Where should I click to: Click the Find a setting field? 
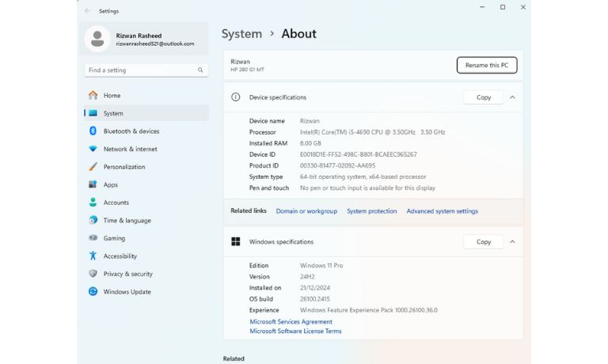click(x=141, y=70)
